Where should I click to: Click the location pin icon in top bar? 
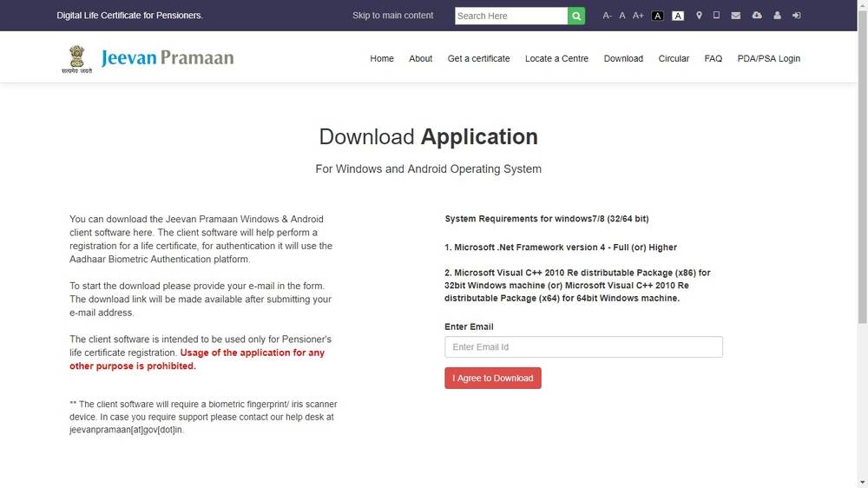699,16
